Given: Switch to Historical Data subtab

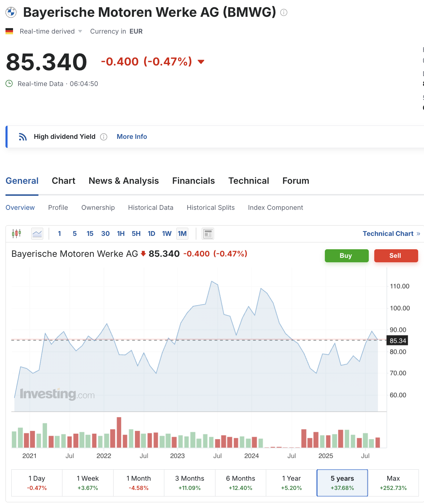Looking at the screenshot, I should [151, 207].
